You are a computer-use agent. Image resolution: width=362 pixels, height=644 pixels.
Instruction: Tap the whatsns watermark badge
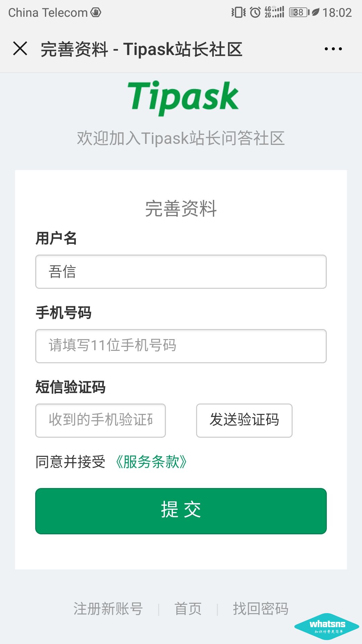pos(327,626)
